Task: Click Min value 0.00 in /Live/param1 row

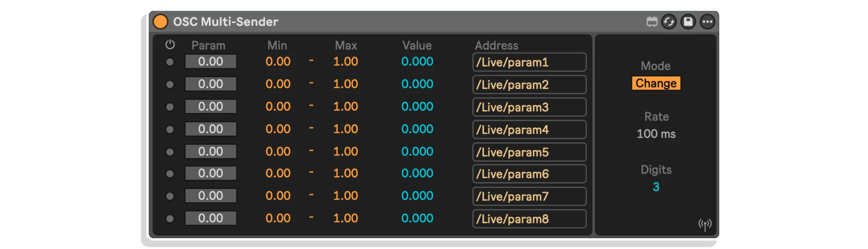Action: click(278, 61)
